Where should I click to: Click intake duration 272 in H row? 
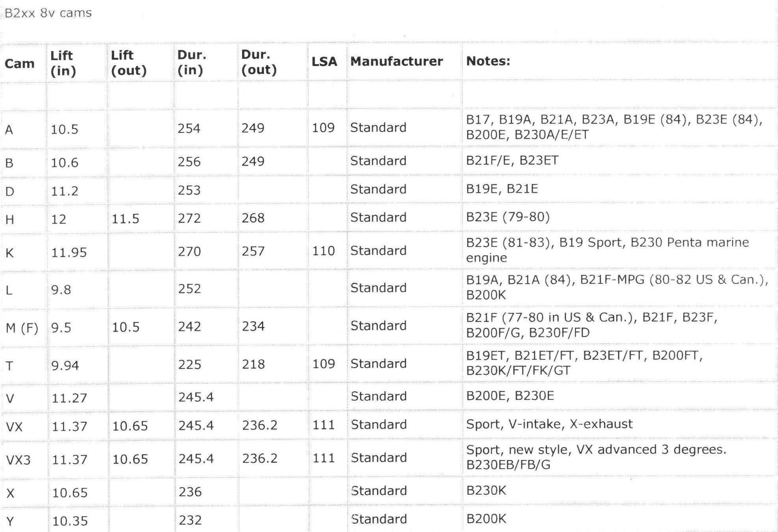coord(189,218)
